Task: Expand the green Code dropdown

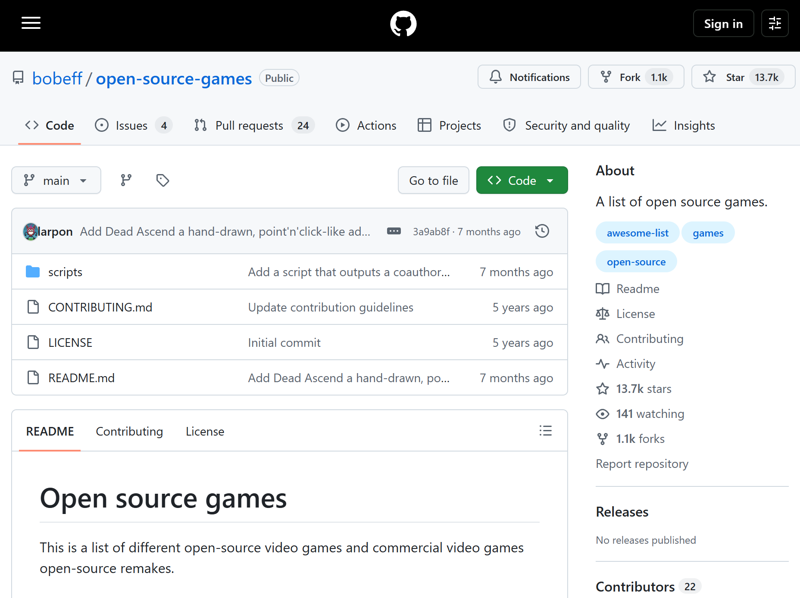Action: click(x=521, y=180)
